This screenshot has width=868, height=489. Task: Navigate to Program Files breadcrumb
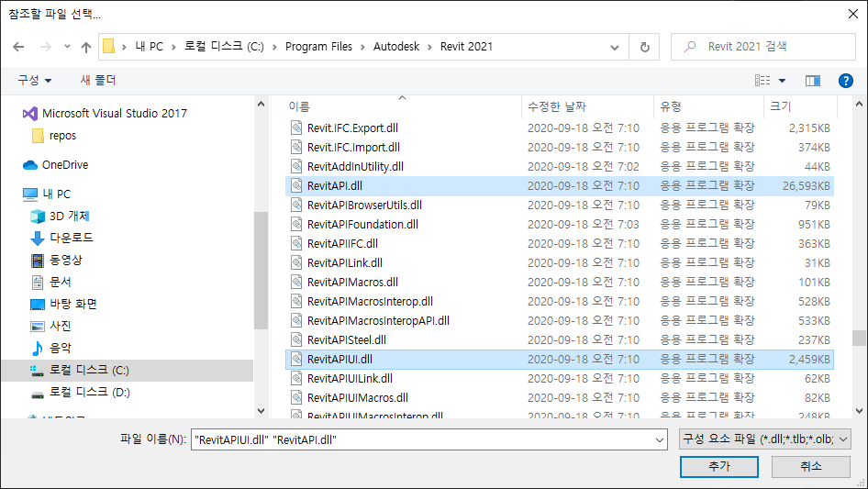[319, 47]
